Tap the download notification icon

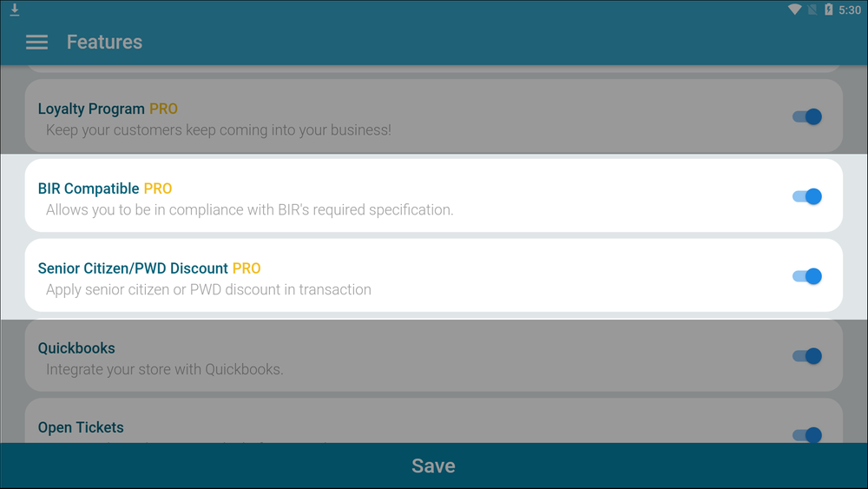pyautogui.click(x=15, y=10)
